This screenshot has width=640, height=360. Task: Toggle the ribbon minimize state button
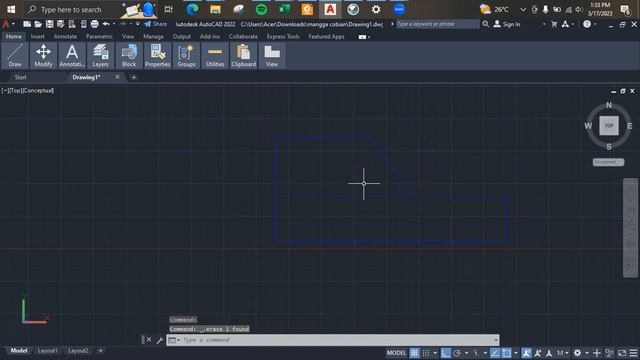tap(362, 37)
